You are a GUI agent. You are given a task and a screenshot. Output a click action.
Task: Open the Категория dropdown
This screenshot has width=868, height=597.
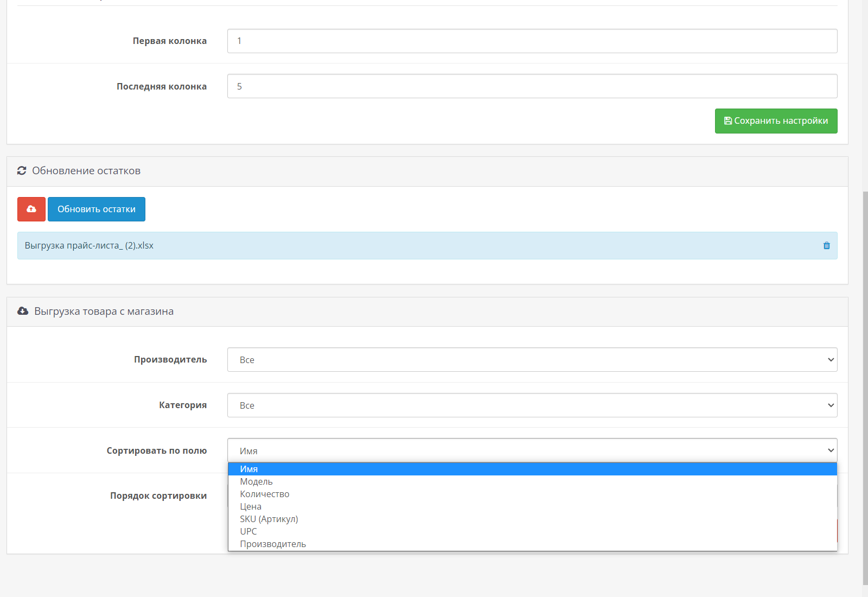click(x=532, y=405)
